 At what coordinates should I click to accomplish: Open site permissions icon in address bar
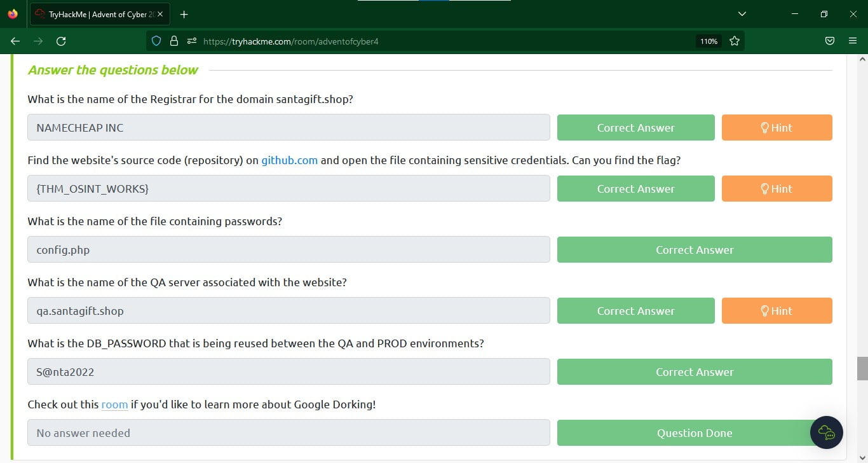(x=191, y=41)
